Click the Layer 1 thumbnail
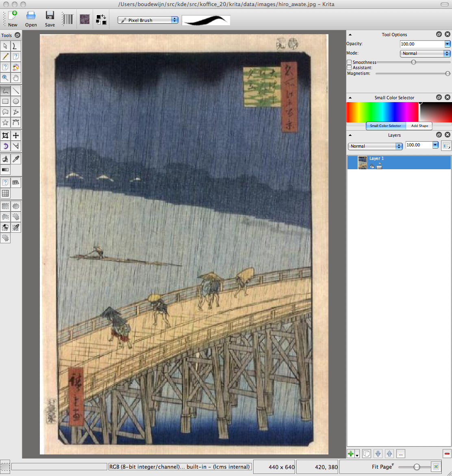This screenshot has height=476, width=452. (x=363, y=162)
